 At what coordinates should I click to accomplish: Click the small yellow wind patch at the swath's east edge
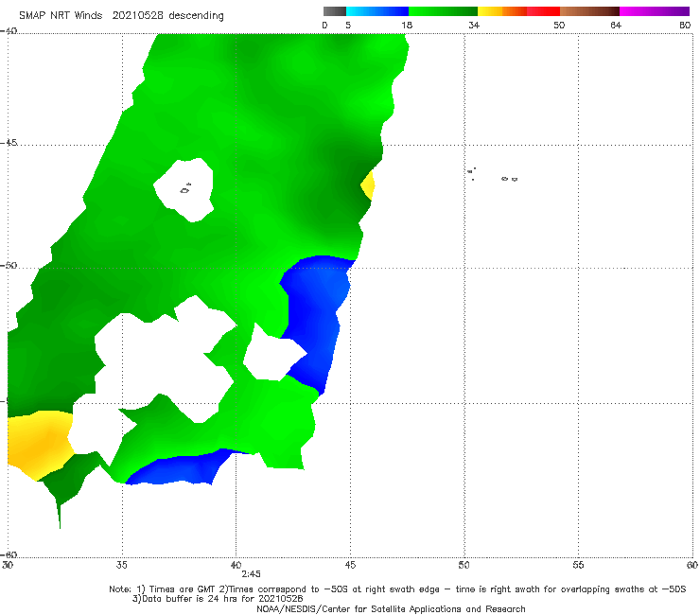pyautogui.click(x=368, y=184)
